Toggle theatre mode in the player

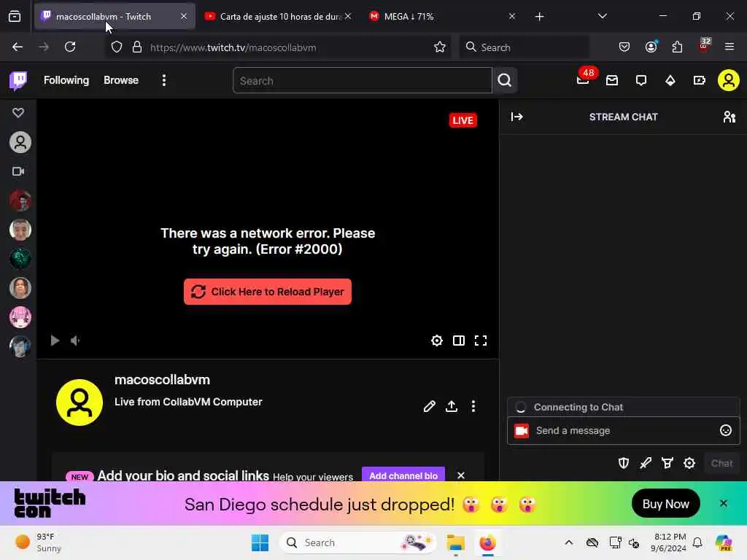(x=459, y=341)
